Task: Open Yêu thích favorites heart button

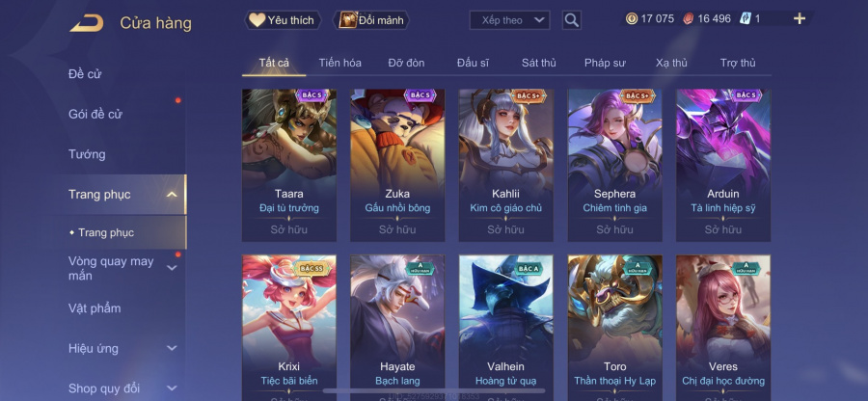Action: pyautogui.click(x=283, y=20)
